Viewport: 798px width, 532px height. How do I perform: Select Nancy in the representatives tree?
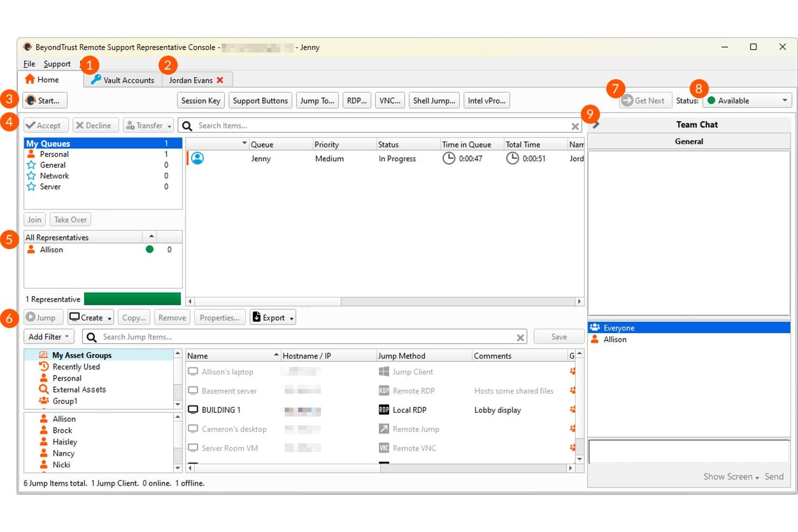tap(64, 453)
